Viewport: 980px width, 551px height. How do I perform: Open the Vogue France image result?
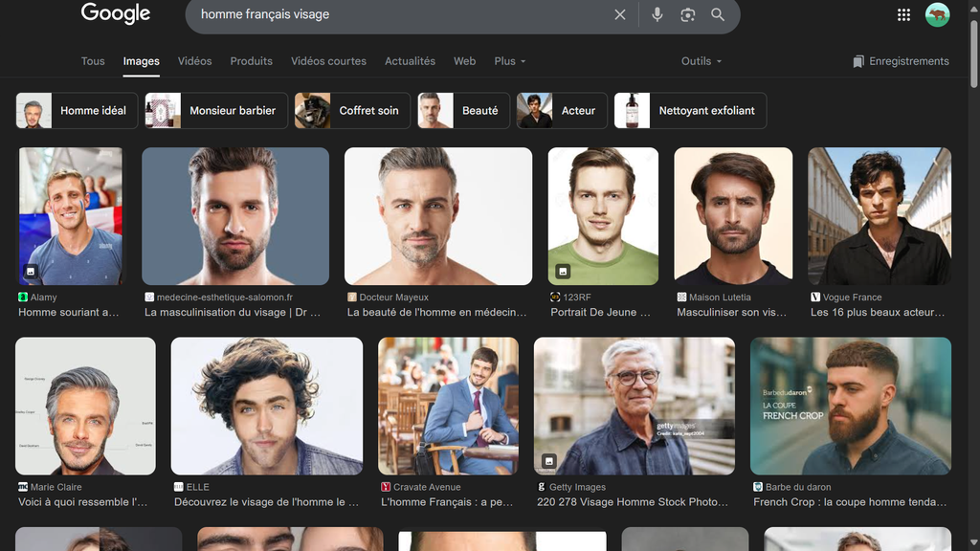click(880, 216)
